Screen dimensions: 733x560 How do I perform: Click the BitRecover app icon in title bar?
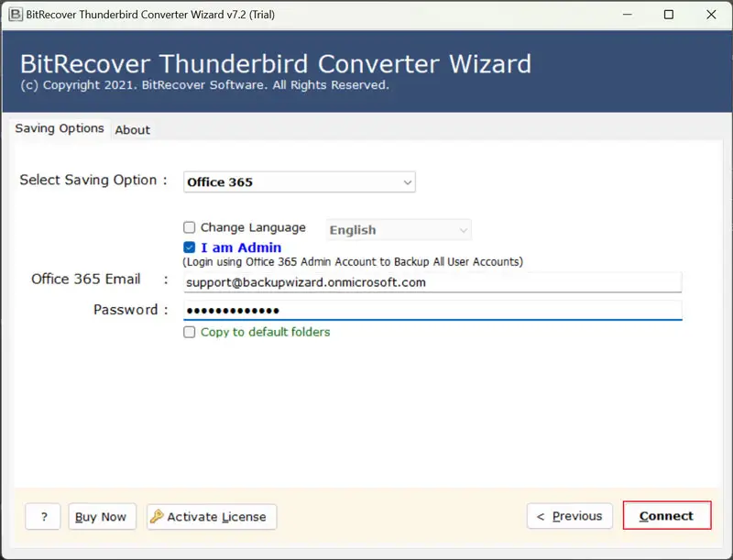16,15
